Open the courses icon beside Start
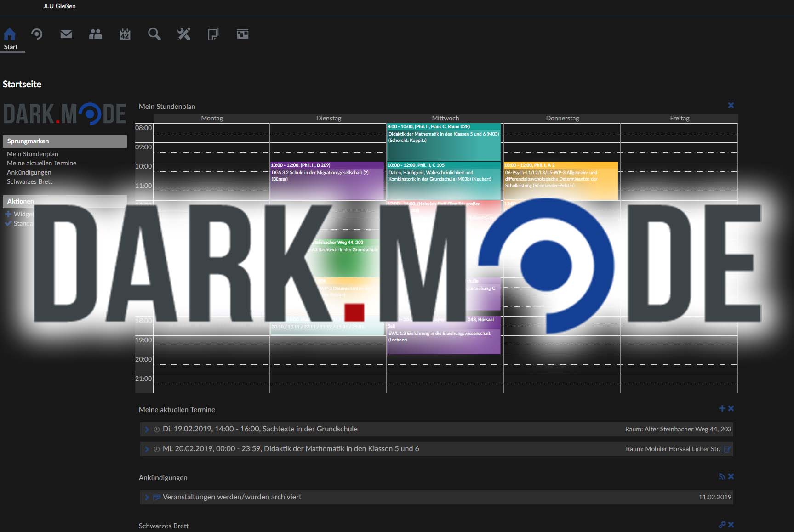794x532 pixels. pos(37,34)
